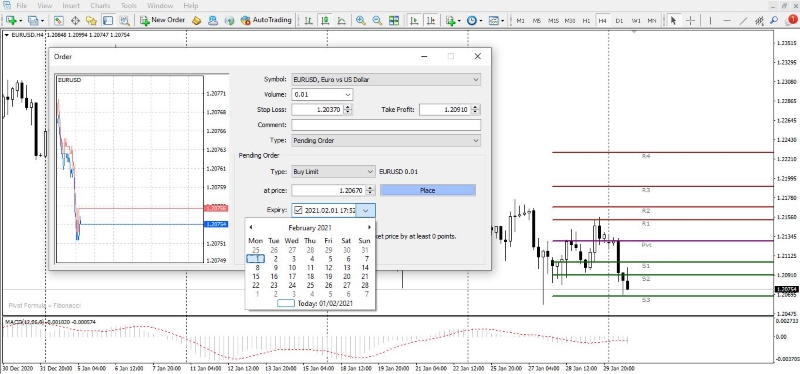
Task: Toggle the AutoTrading button
Action: click(266, 20)
